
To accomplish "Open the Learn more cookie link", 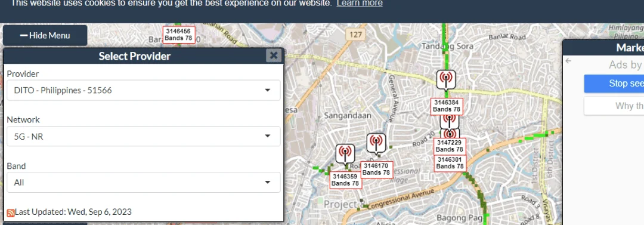I will tap(360, 4).
